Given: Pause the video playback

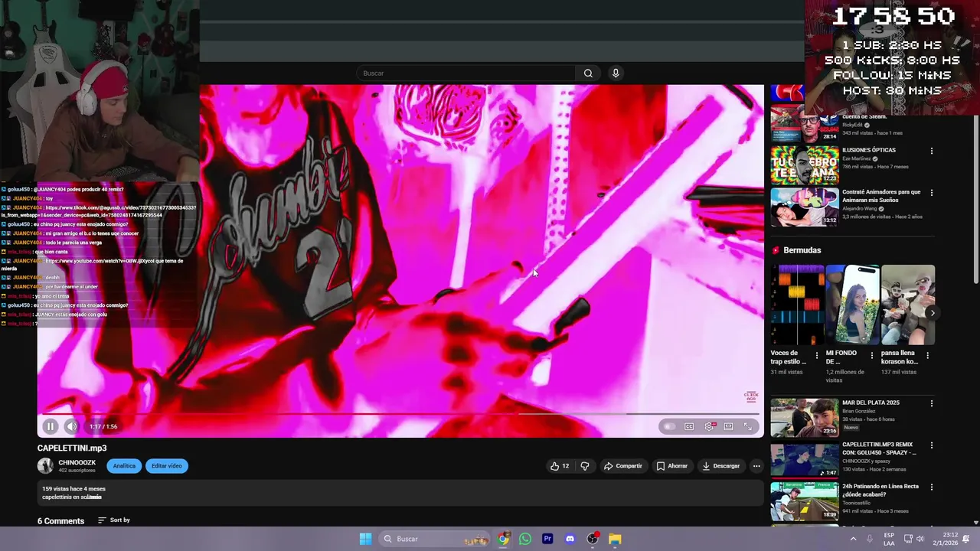Looking at the screenshot, I should click(51, 426).
